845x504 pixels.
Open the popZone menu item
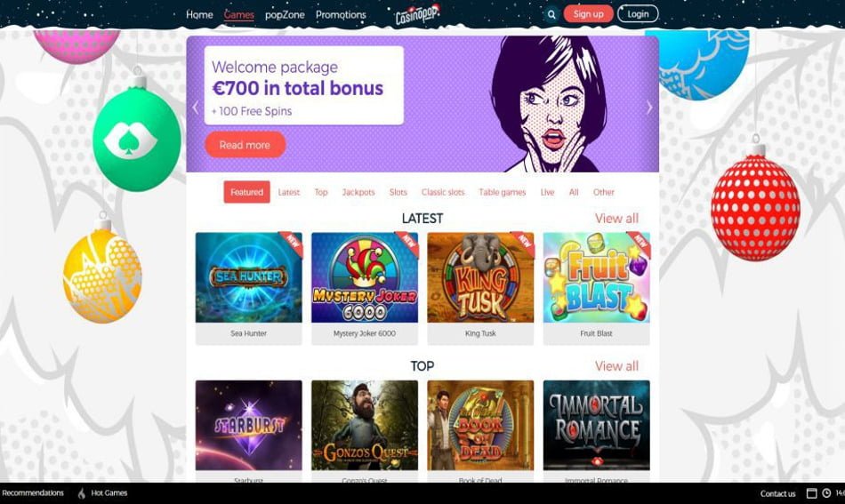tap(285, 14)
